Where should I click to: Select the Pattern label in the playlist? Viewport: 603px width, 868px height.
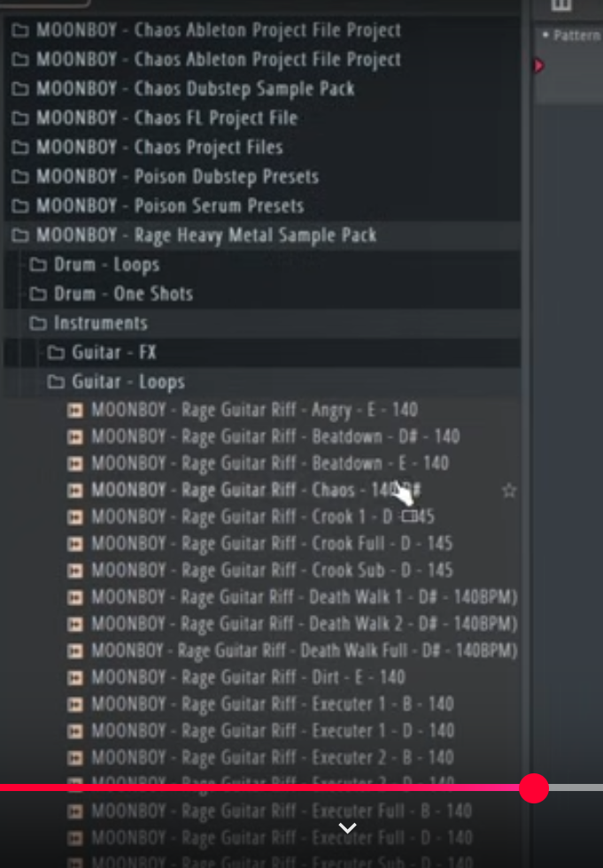(x=576, y=35)
